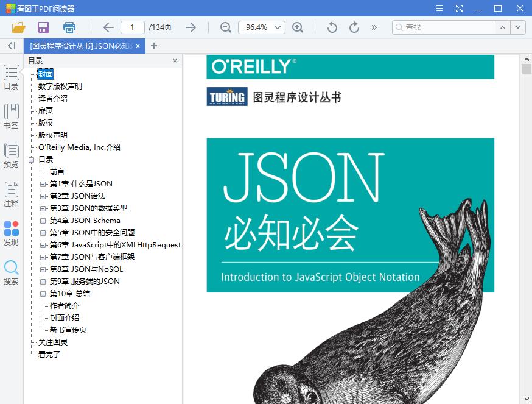Open the 预览 thumbnail preview panel
Viewport: 532px width, 404px height.
(11, 155)
